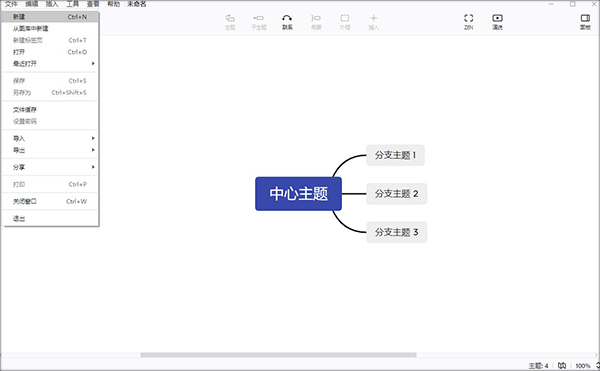
Task: Expand the 导出 (Export) submenu
Action: tap(50, 150)
